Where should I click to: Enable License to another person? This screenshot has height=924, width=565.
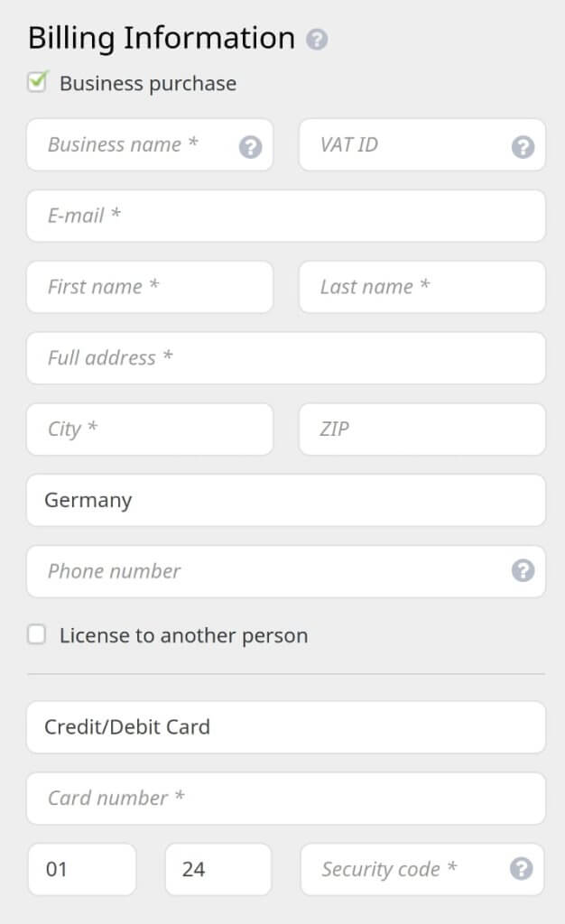(x=36, y=634)
